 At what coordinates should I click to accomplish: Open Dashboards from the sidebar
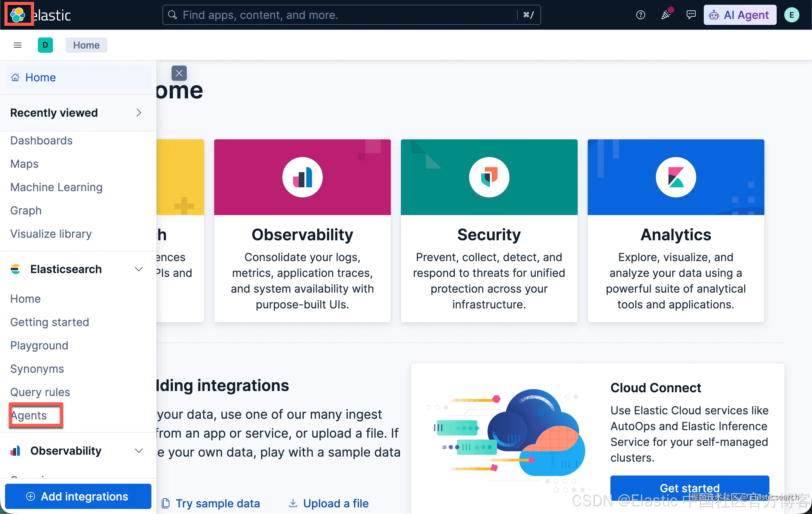pyautogui.click(x=41, y=140)
